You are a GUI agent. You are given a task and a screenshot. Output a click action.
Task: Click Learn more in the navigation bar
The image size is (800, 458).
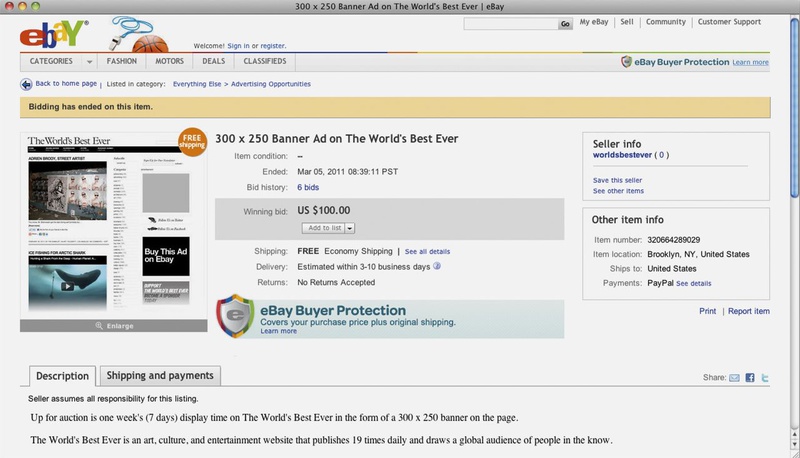pos(751,62)
